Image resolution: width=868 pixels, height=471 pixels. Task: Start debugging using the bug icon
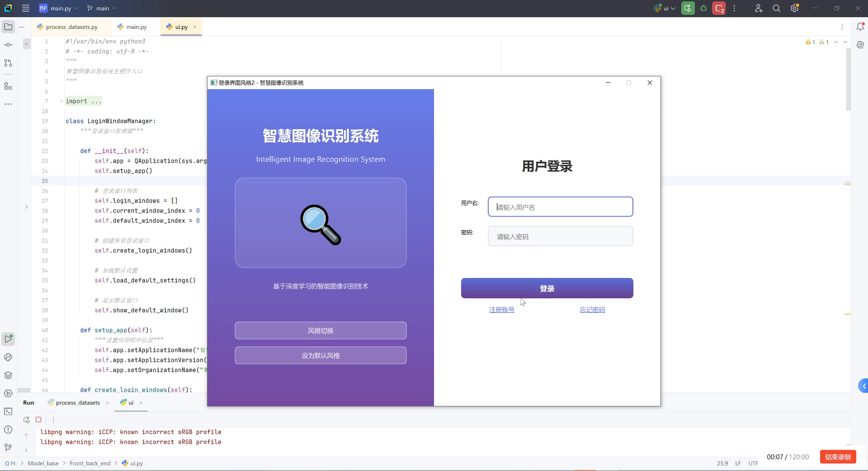703,8
